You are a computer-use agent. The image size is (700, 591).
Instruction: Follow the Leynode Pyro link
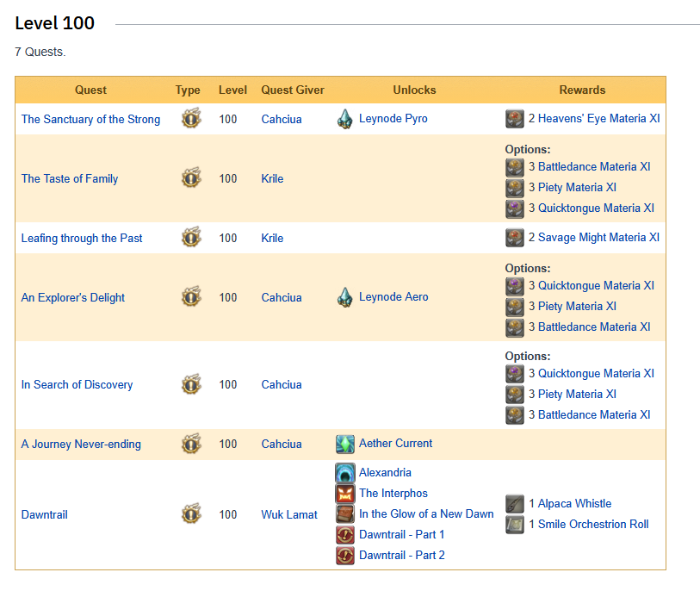[393, 118]
